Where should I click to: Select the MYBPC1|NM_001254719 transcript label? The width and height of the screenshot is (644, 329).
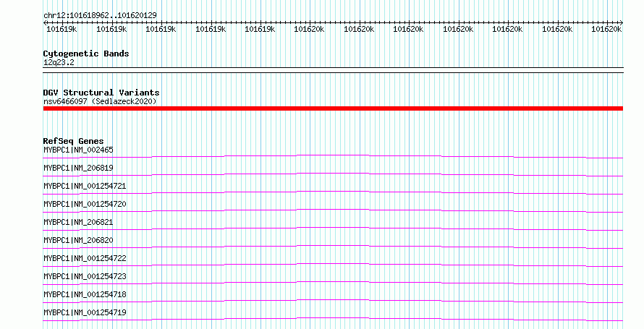point(85,312)
